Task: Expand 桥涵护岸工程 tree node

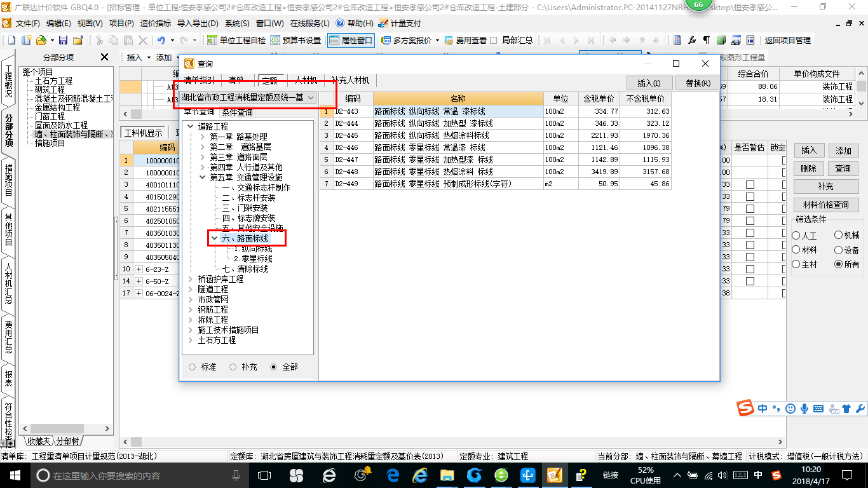Action: (190, 279)
